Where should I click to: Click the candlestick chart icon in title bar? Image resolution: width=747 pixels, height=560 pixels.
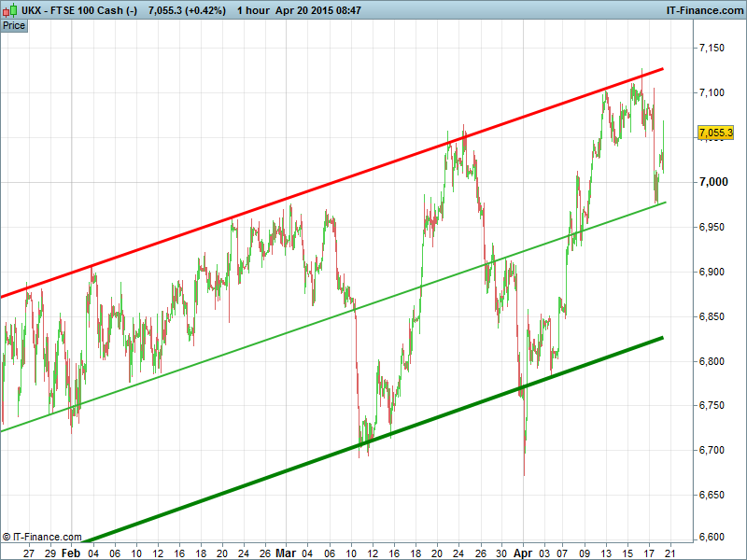click(x=8, y=9)
